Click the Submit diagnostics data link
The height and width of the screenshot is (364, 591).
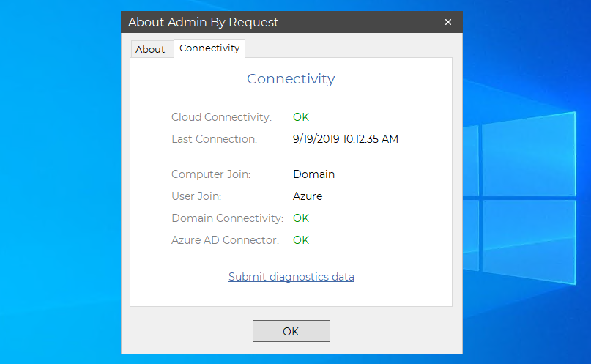[291, 277]
